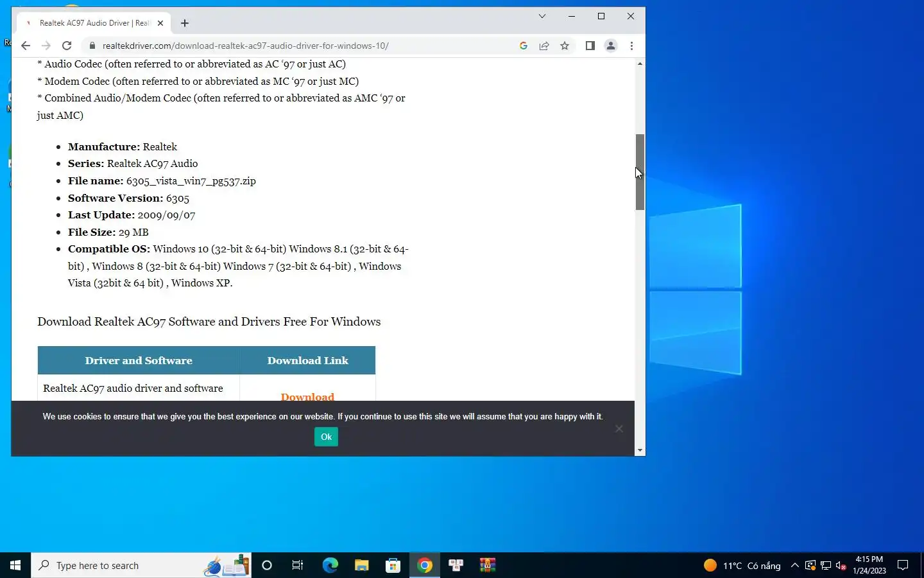The width and height of the screenshot is (924, 578).
Task: Click the network icon in system tray
Action: (826, 565)
